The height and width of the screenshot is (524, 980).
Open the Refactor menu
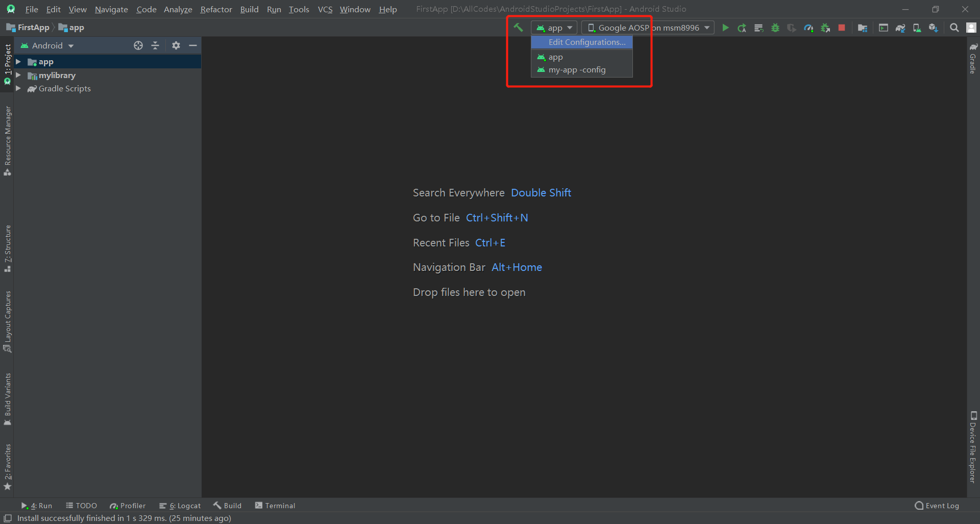pyautogui.click(x=216, y=9)
